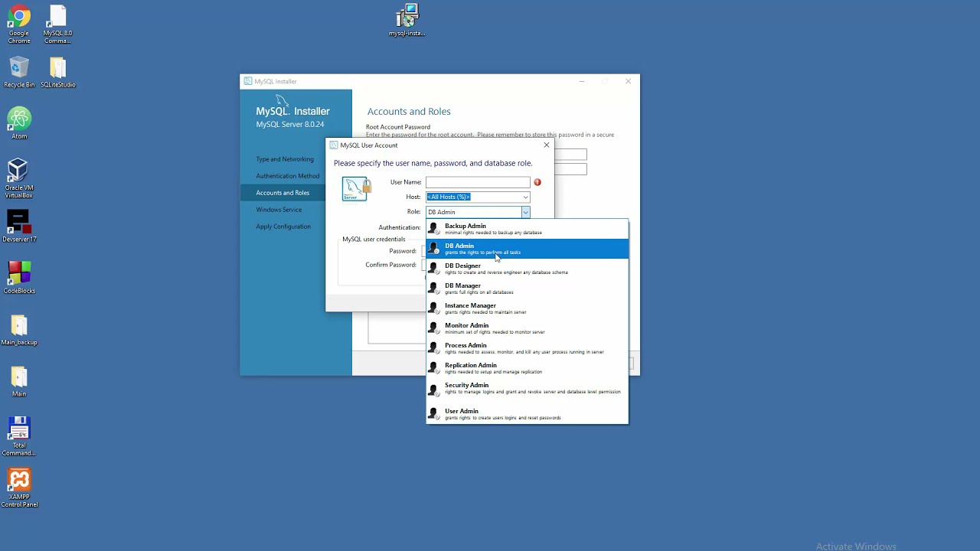This screenshot has height=551, width=980.
Task: Launch Total Commander desktop icon
Action: [x=19, y=436]
